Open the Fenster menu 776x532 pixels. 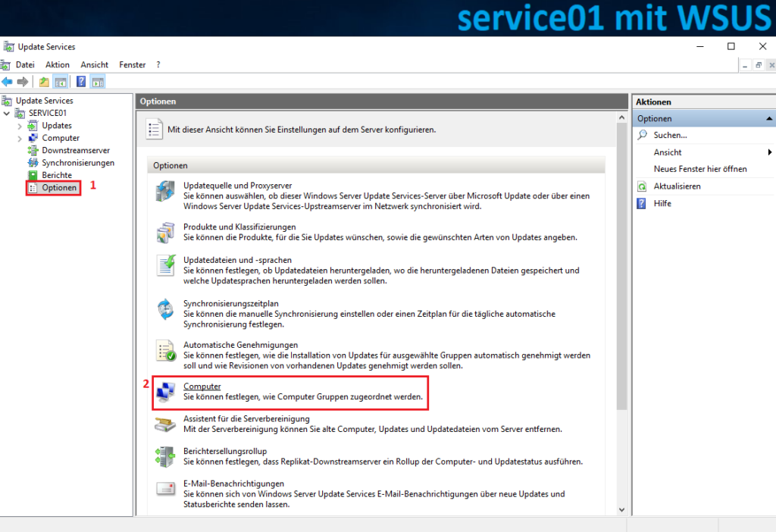point(132,64)
